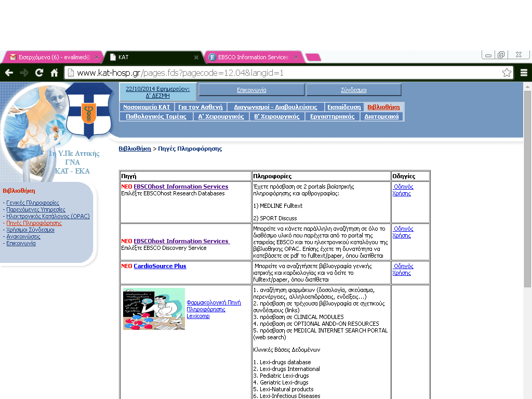Open the Παθολογικός Τομέας menu
The width and height of the screenshot is (532, 399).
coord(156,116)
